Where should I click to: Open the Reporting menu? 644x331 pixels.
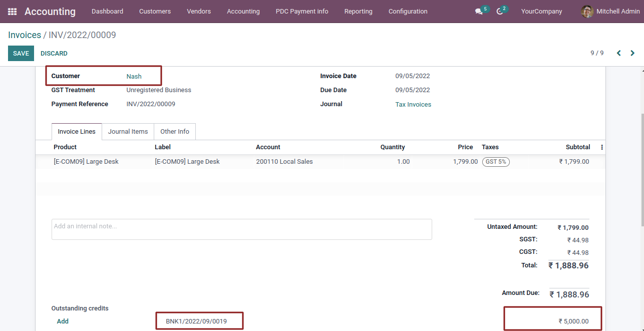point(359,12)
